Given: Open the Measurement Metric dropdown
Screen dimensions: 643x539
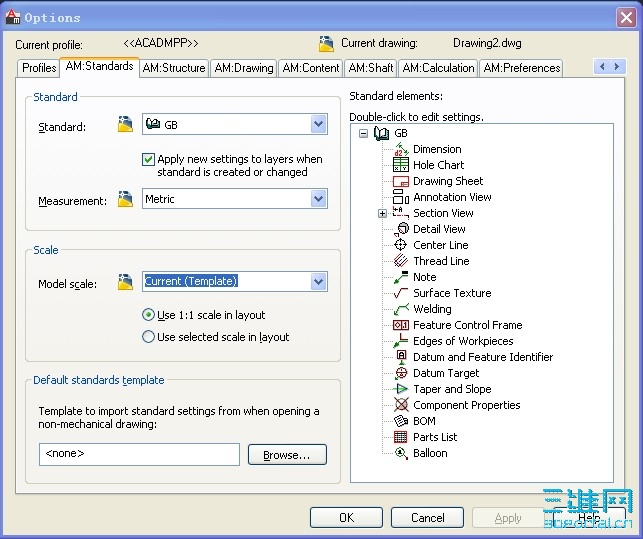Looking at the screenshot, I should click(x=319, y=199).
